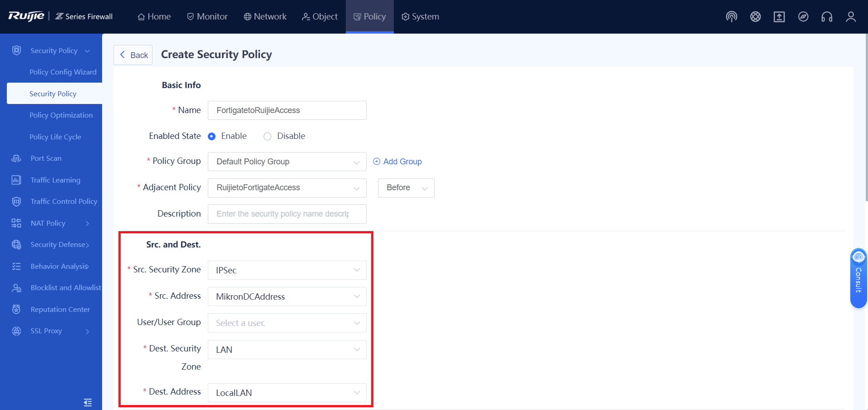The image size is (868, 410).
Task: Open Port Scan page
Action: (46, 158)
